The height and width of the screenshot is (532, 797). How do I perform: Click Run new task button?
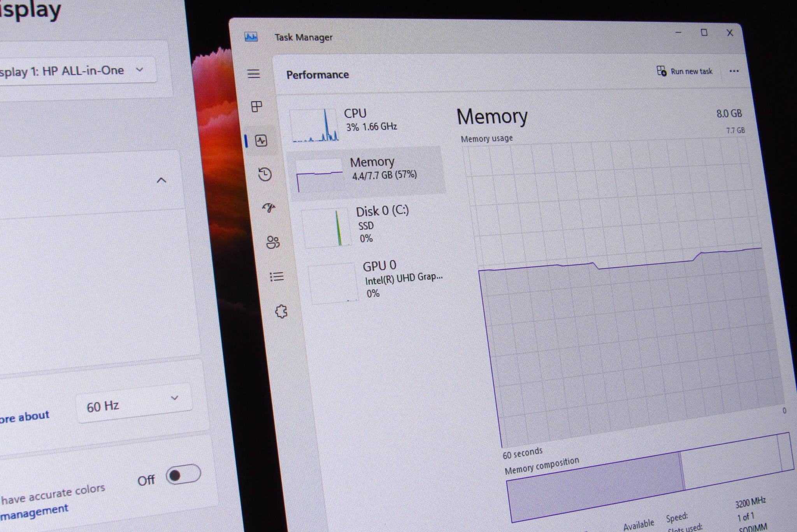(685, 71)
